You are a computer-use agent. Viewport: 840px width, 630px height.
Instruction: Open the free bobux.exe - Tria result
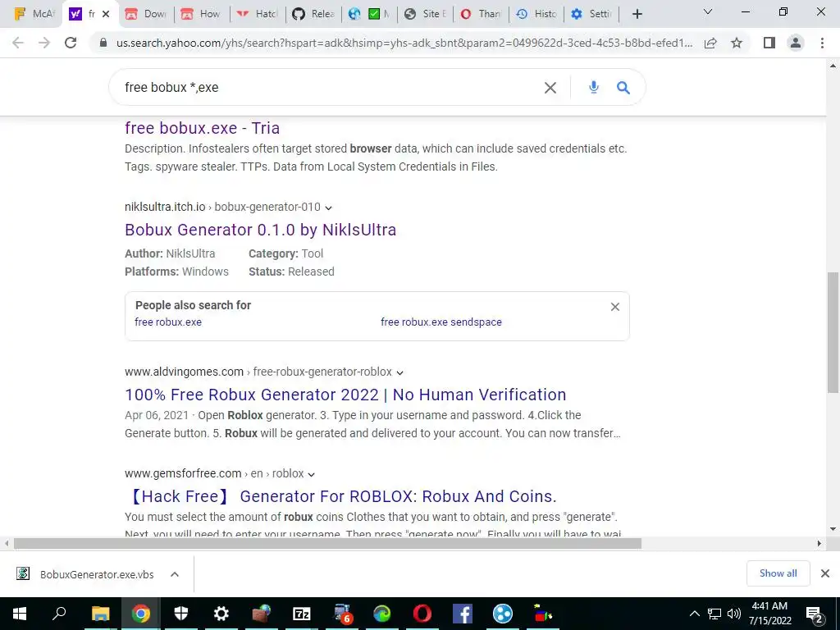(x=202, y=128)
